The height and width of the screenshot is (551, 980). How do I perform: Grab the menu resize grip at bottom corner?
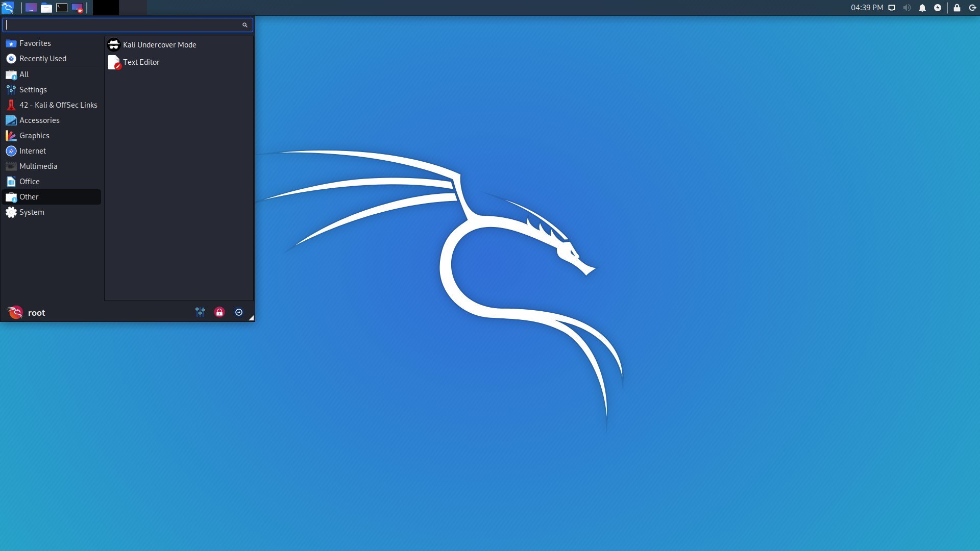[251, 318]
